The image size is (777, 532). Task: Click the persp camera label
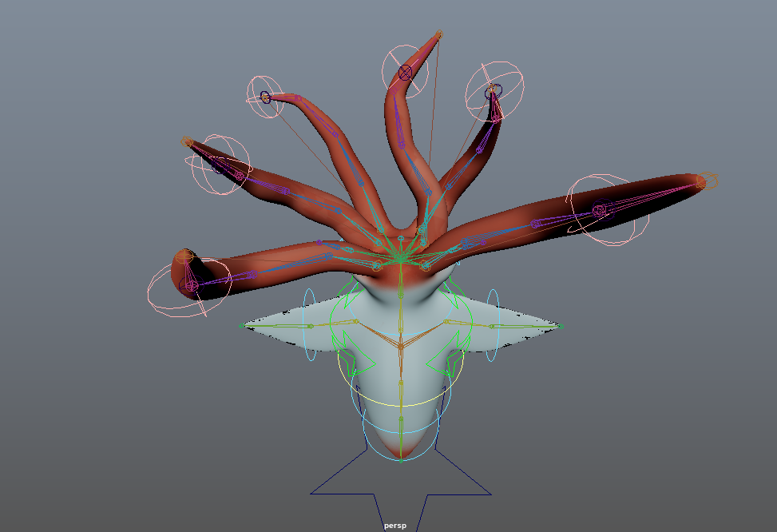coord(395,526)
